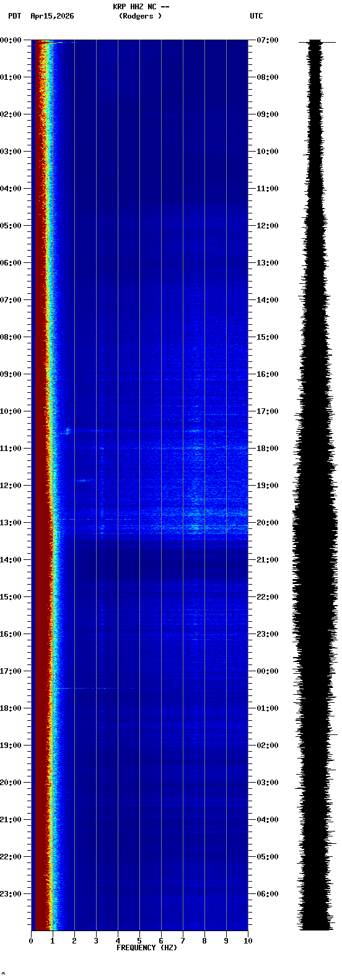Click the station title 'KRP HHZ NC --'

pos(141,7)
